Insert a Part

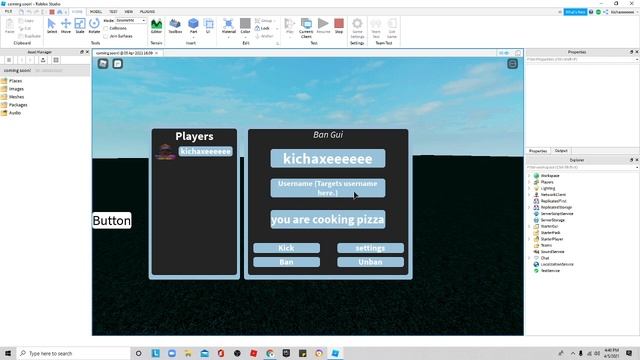pyautogui.click(x=193, y=26)
